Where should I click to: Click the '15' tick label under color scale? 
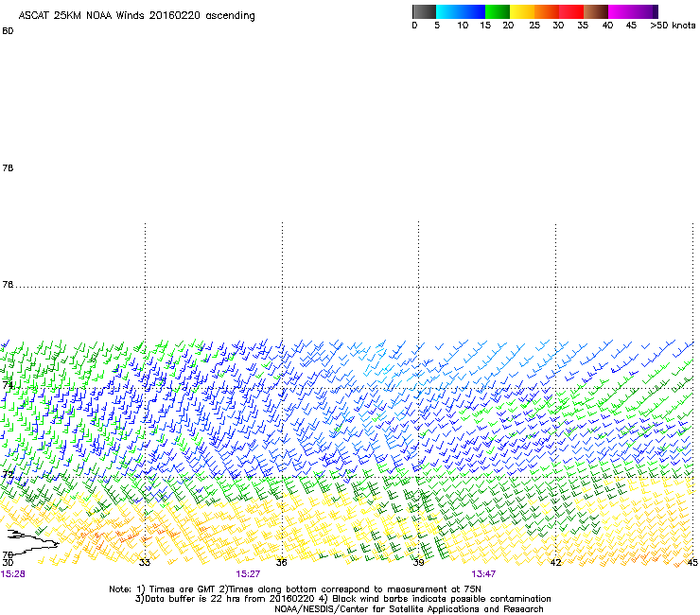pyautogui.click(x=485, y=26)
